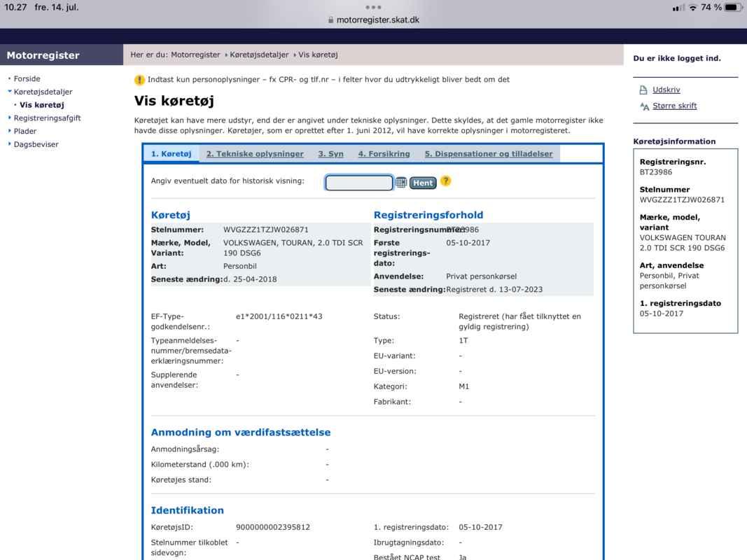Viewport: 747px width, 560px height.
Task: Select Dispensationer og tilladelser tab
Action: [488, 154]
